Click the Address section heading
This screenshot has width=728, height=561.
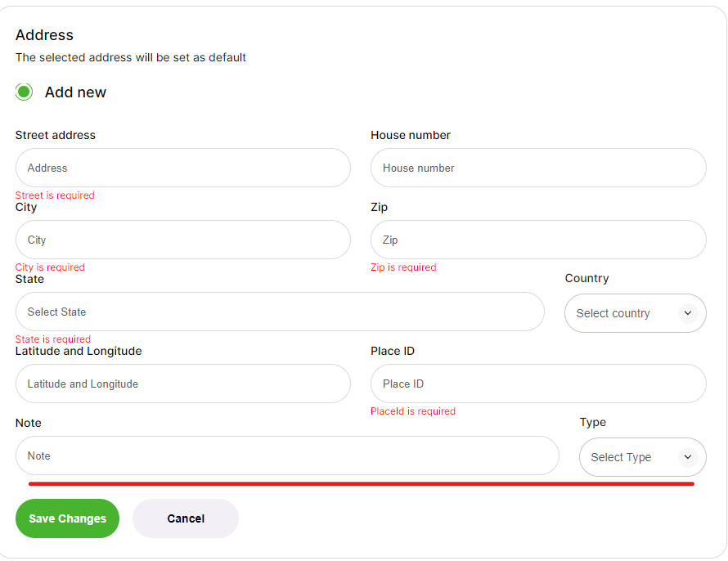44,35
